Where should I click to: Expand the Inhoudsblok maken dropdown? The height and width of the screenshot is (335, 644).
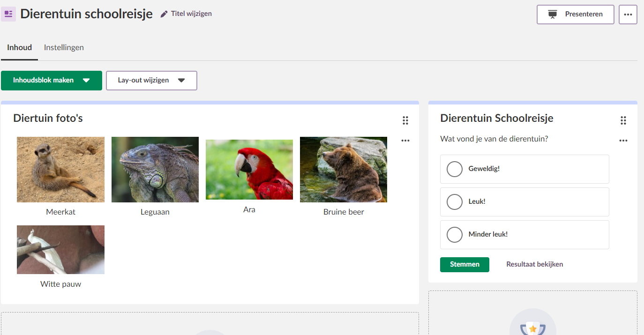pyautogui.click(x=52, y=81)
